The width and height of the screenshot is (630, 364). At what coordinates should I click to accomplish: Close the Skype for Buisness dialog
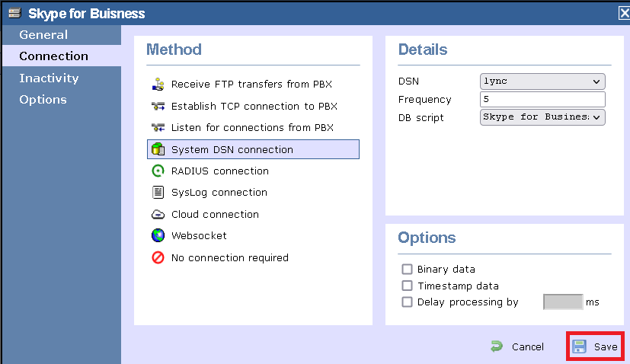tap(624, 13)
